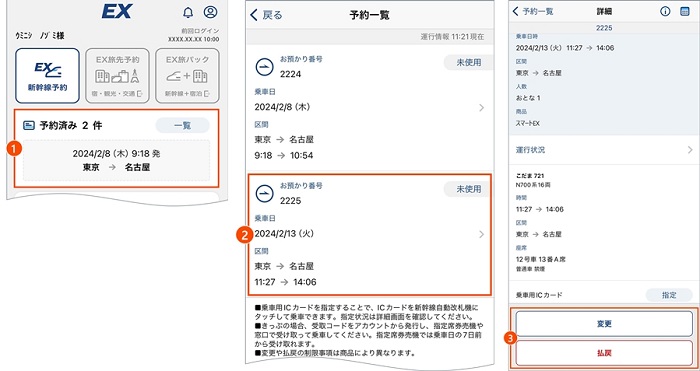Open the info icon on 詳細 screen
This screenshot has width=700, height=371.
coord(665,12)
